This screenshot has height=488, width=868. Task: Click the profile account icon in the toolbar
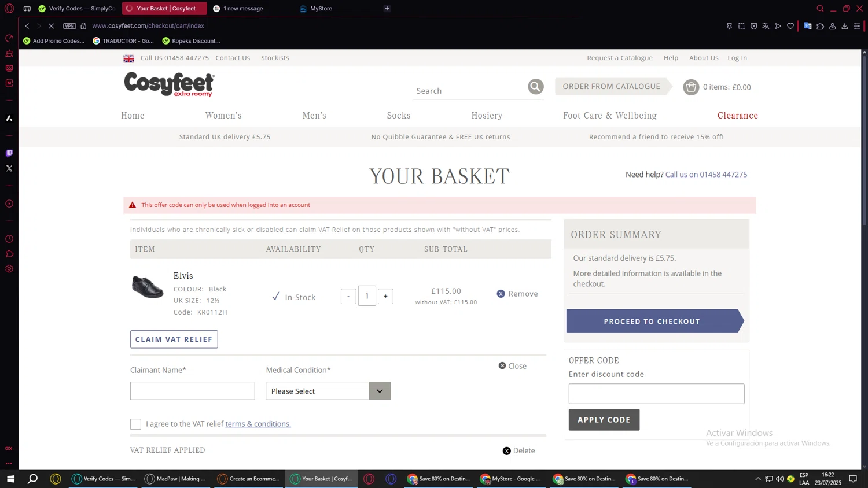[833, 26]
